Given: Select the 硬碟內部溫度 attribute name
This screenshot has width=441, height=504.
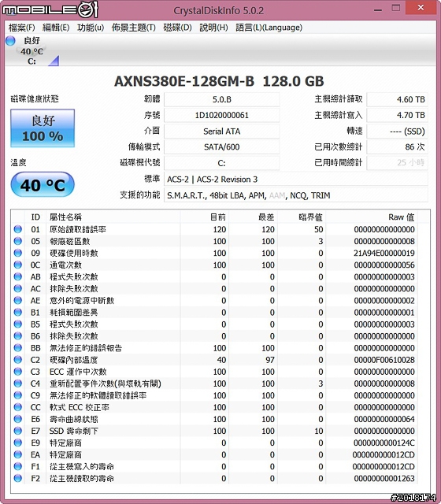Looking at the screenshot, I should 73,360.
